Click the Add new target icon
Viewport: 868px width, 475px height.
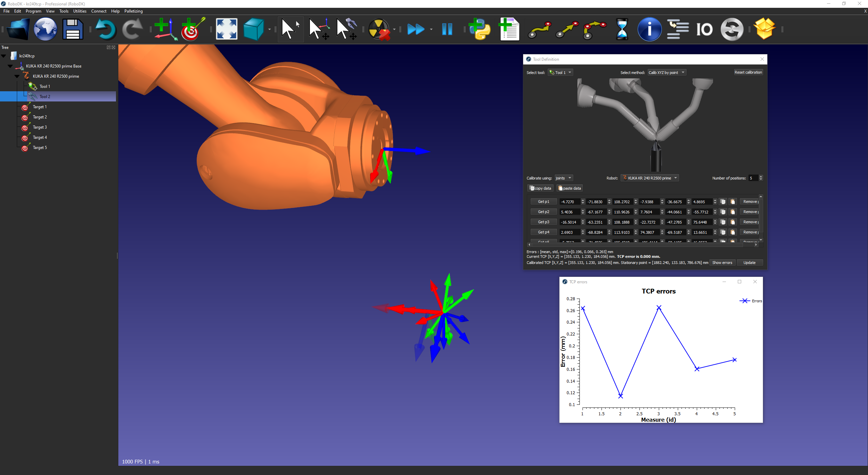coord(193,30)
